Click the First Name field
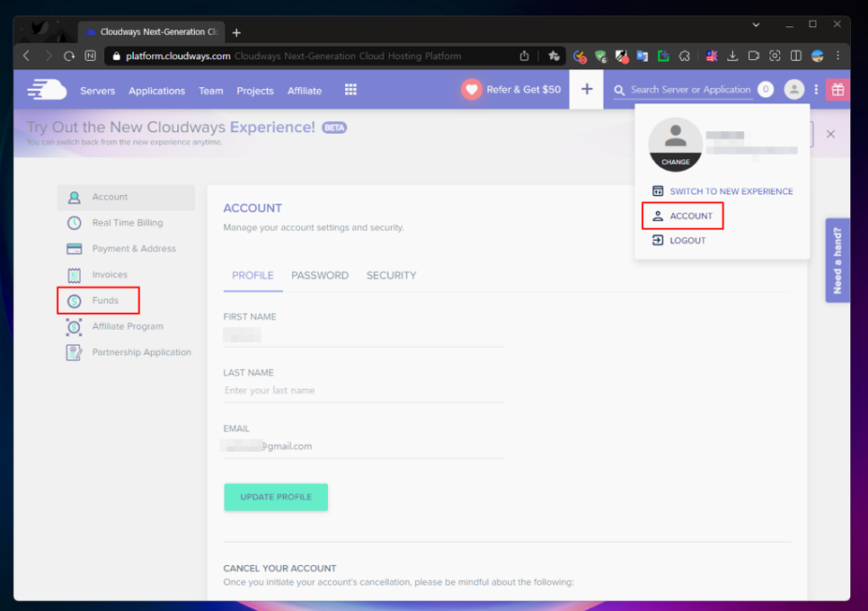The image size is (868, 611). click(x=364, y=335)
